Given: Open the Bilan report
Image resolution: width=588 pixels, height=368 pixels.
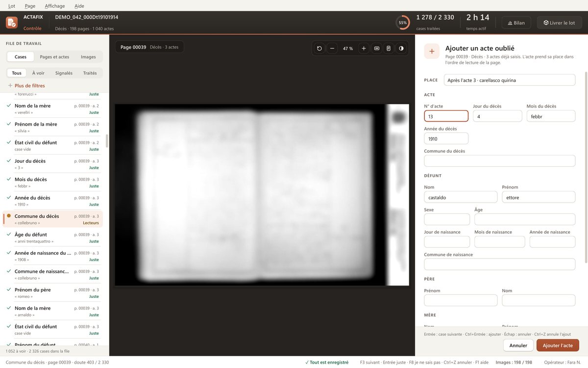Looking at the screenshot, I should point(516,23).
